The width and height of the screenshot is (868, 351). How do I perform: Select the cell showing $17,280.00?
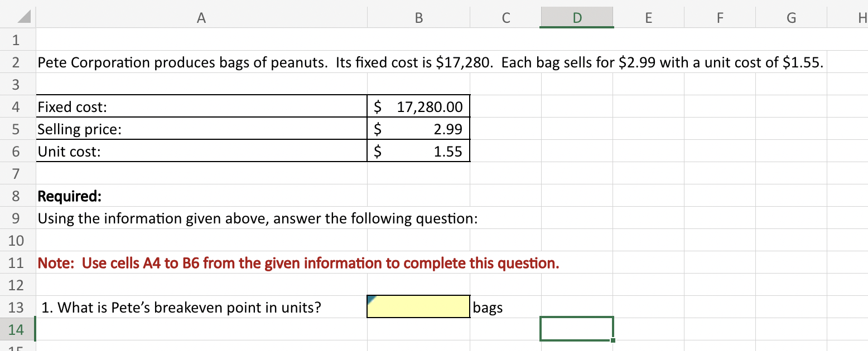click(418, 106)
